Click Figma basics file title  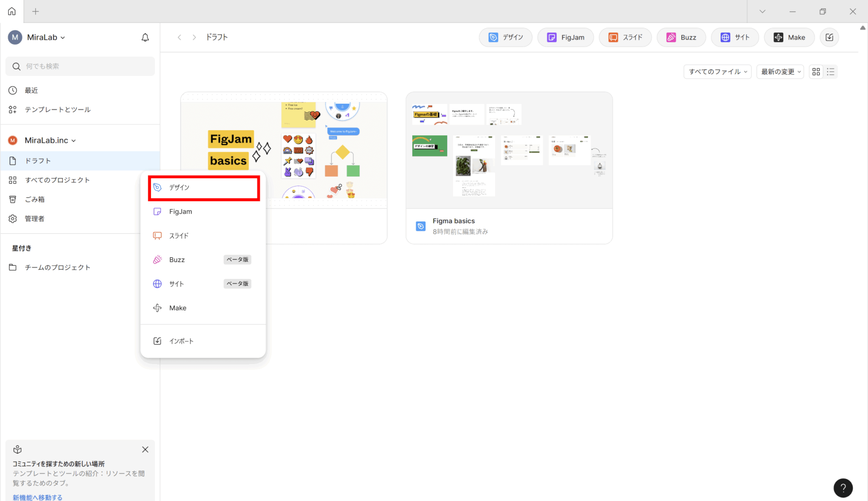(x=453, y=221)
